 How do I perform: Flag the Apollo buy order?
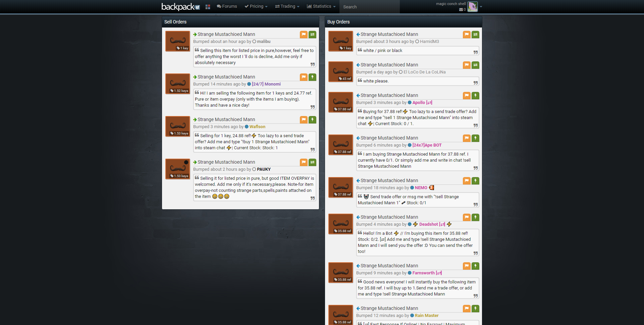(467, 96)
